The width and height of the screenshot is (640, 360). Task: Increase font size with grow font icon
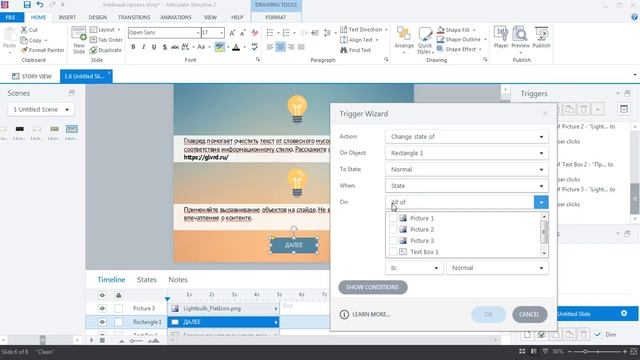232,33
